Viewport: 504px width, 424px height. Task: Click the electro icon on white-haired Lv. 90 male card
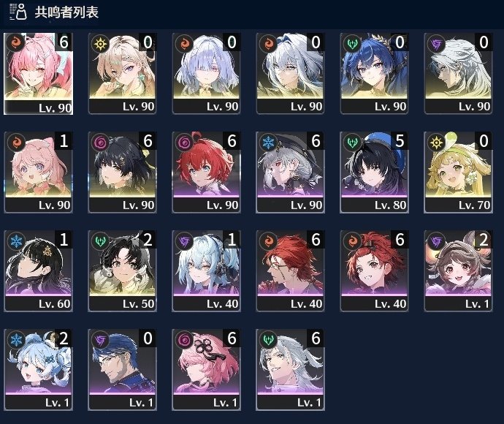[x=436, y=44]
